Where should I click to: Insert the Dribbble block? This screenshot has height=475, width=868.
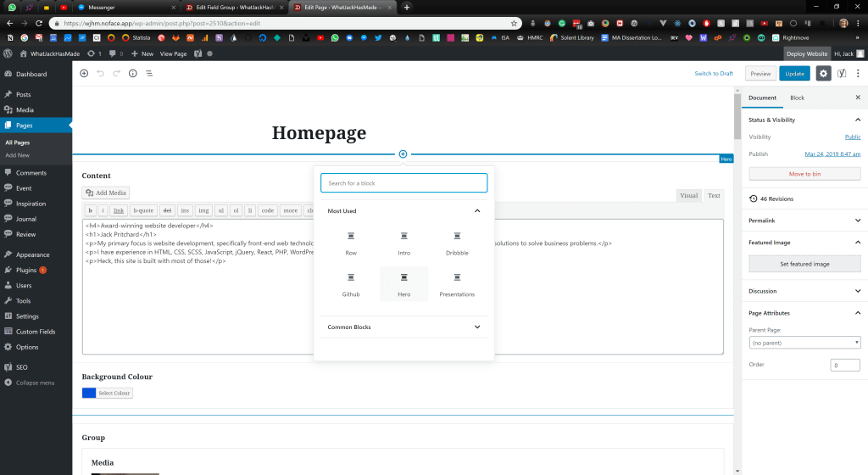457,242
